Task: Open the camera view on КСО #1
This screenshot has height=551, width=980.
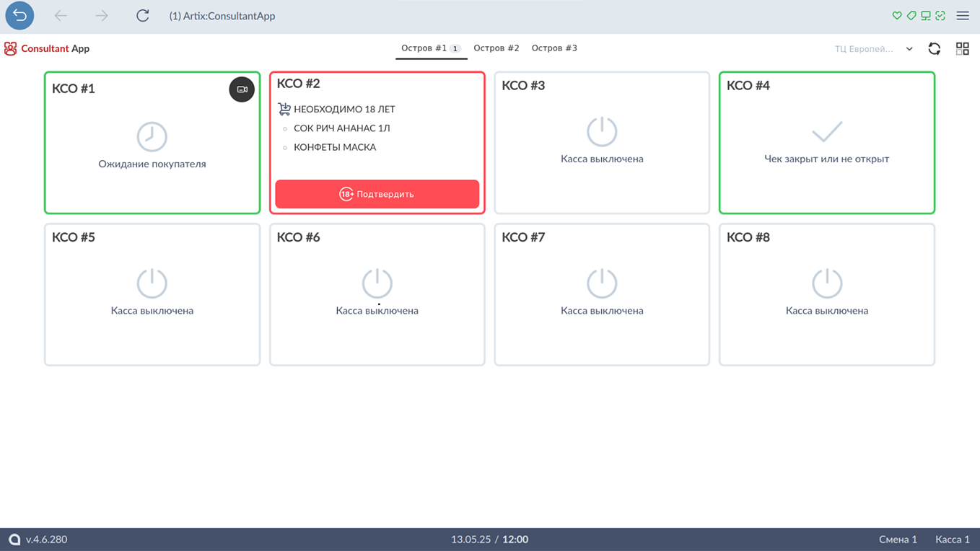Action: point(242,89)
